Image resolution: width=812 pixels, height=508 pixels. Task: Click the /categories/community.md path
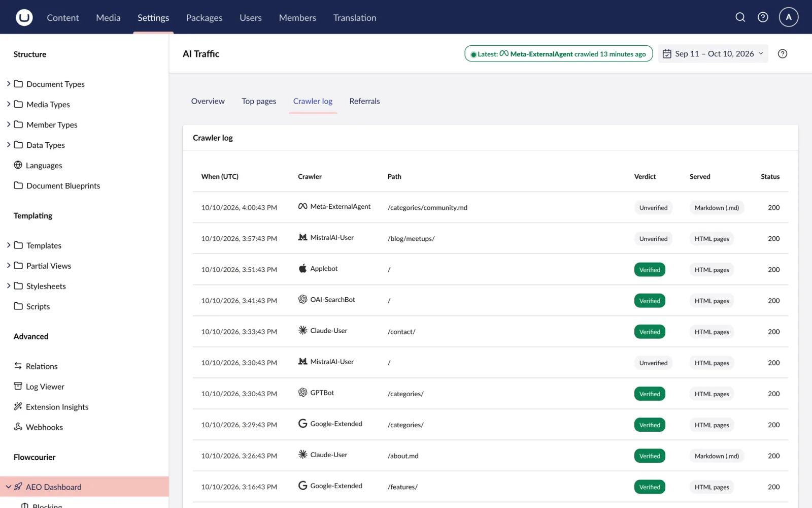coord(427,207)
